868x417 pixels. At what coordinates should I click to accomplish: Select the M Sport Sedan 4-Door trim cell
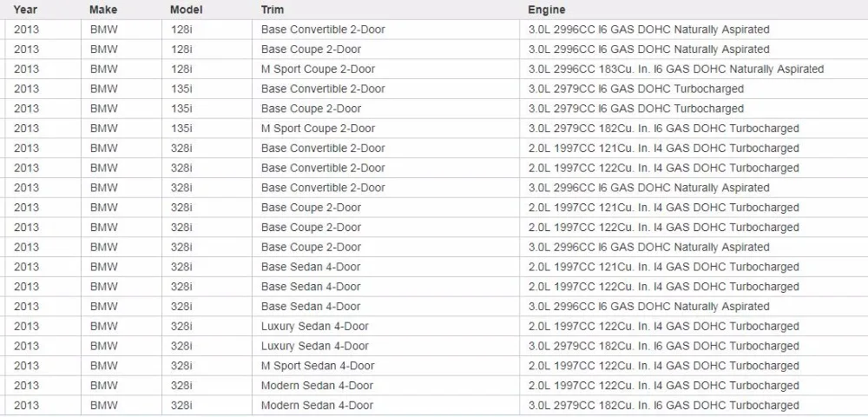[x=385, y=366]
